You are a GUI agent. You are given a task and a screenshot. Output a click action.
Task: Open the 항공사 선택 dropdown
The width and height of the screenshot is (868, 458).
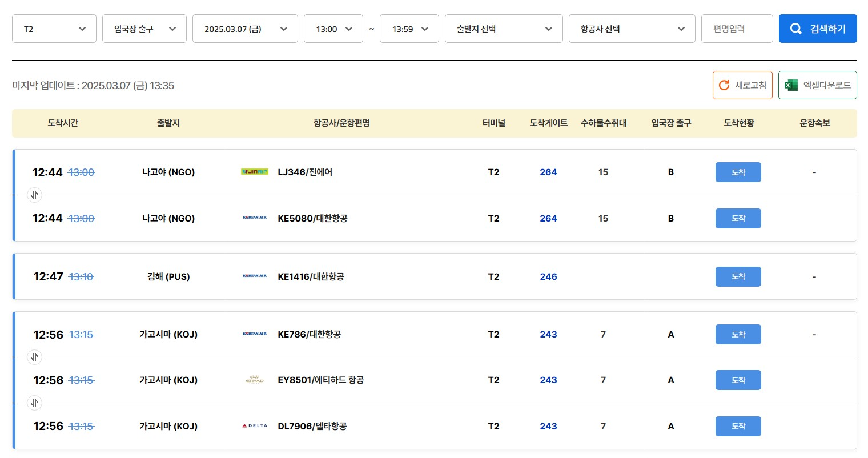(x=632, y=29)
